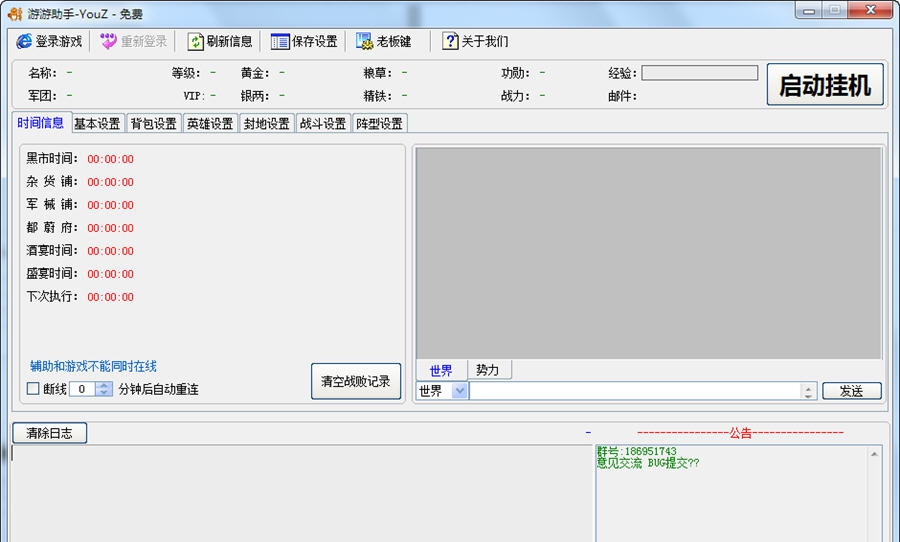Click the 群号:186951743 announcement text
The image size is (900, 542).
point(637,451)
